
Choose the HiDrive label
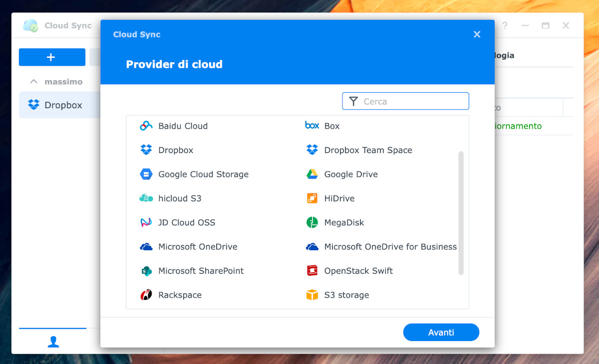(x=339, y=198)
